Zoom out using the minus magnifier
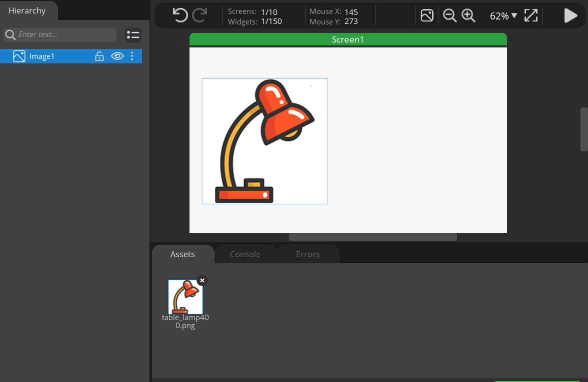 [x=449, y=15]
